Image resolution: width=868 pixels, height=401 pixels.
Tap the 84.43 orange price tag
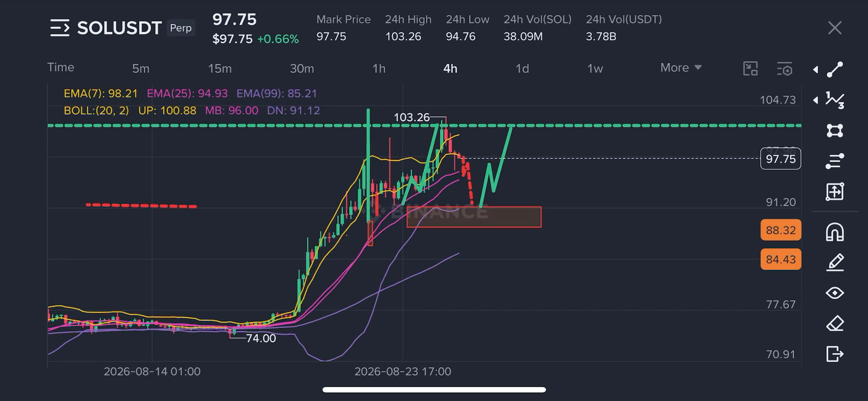pyautogui.click(x=781, y=259)
